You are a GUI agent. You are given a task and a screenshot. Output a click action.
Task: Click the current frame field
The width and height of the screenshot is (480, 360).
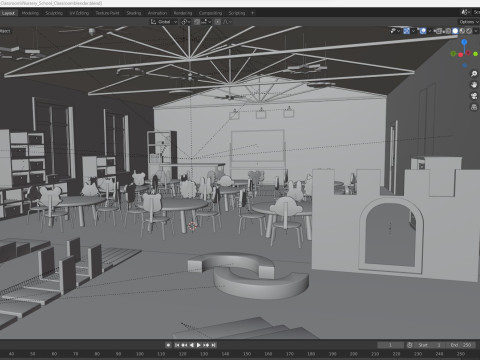[x=390, y=345]
